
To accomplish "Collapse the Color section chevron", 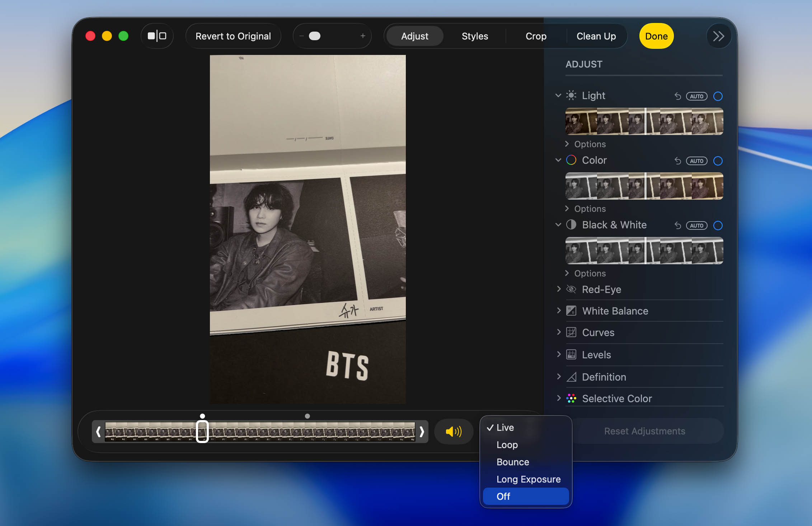I will tap(558, 160).
